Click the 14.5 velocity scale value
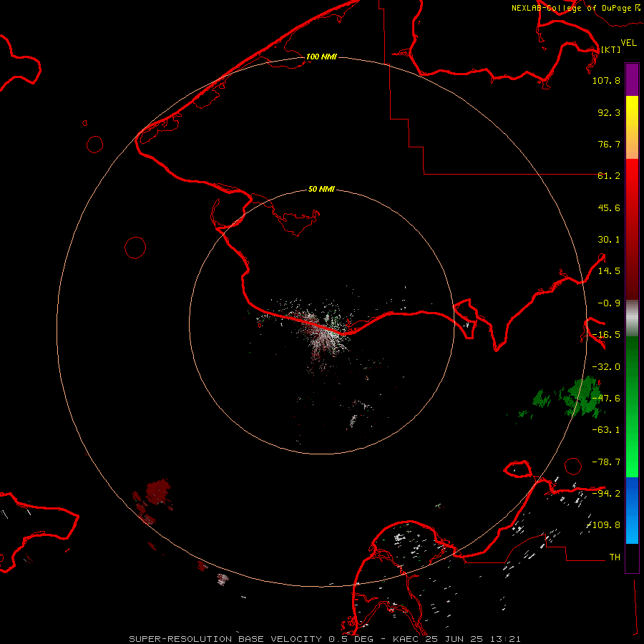The width and height of the screenshot is (644, 644). [609, 271]
